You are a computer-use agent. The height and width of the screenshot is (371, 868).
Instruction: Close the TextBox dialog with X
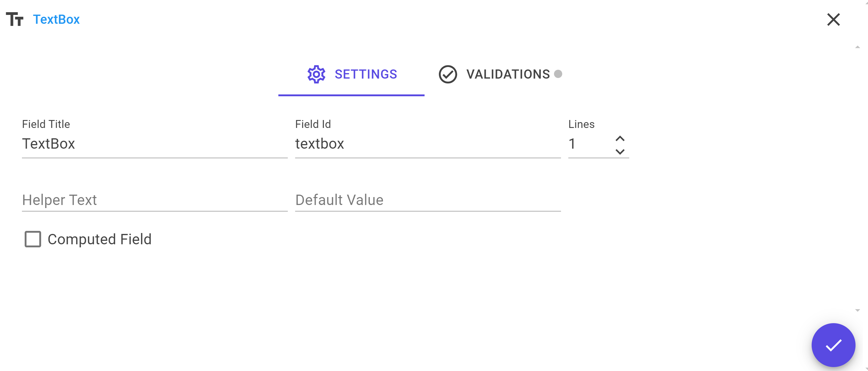pyautogui.click(x=833, y=19)
